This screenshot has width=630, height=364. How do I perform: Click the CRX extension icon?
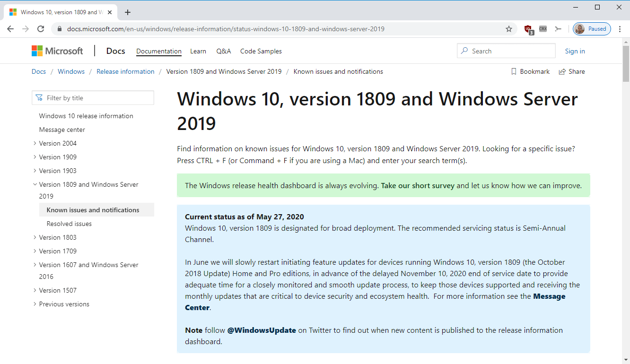pyautogui.click(x=543, y=29)
